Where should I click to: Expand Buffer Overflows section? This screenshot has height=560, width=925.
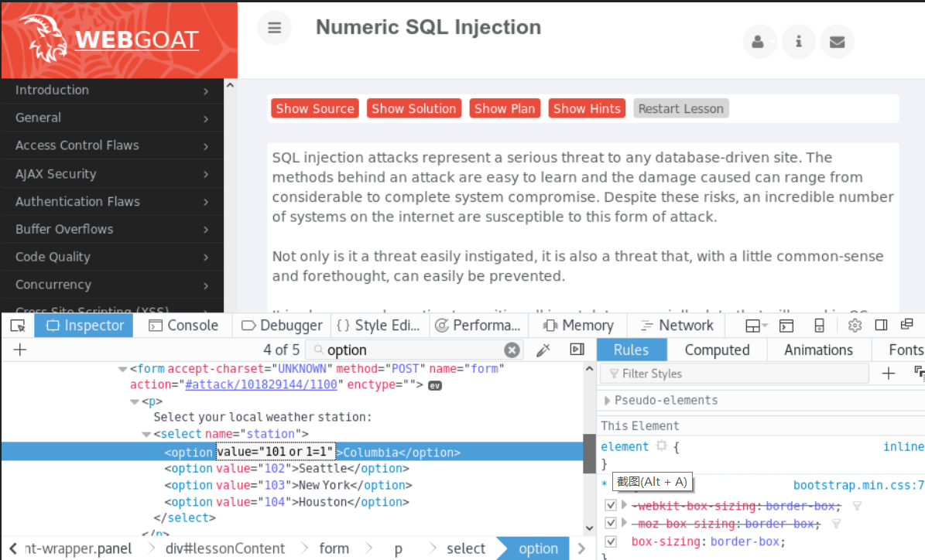click(112, 229)
